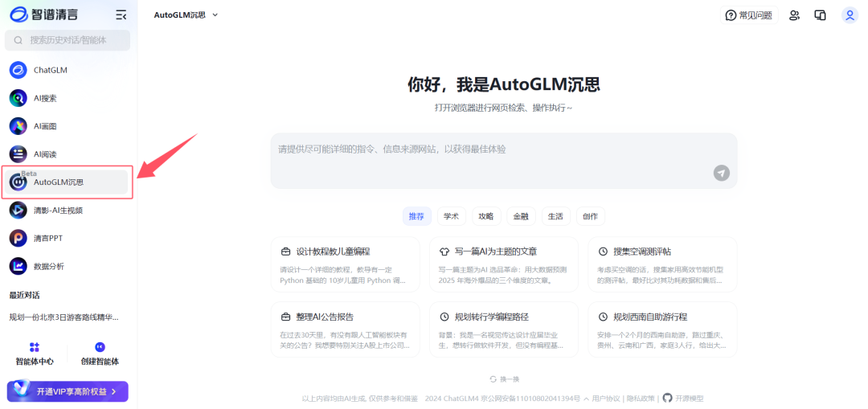Click briefcase icon on 设计教程教儿童编程 card
Viewport: 868px width, 409px height.
(x=285, y=252)
